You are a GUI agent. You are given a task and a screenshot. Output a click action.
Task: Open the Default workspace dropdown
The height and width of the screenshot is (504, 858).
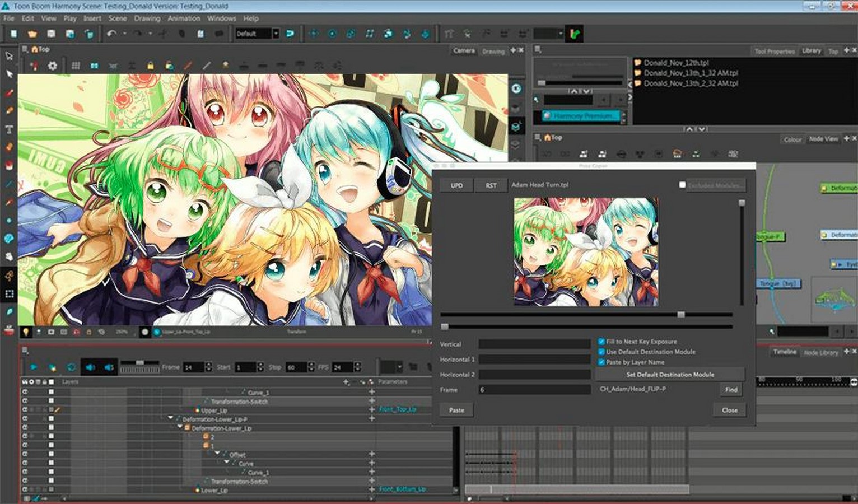coord(275,34)
